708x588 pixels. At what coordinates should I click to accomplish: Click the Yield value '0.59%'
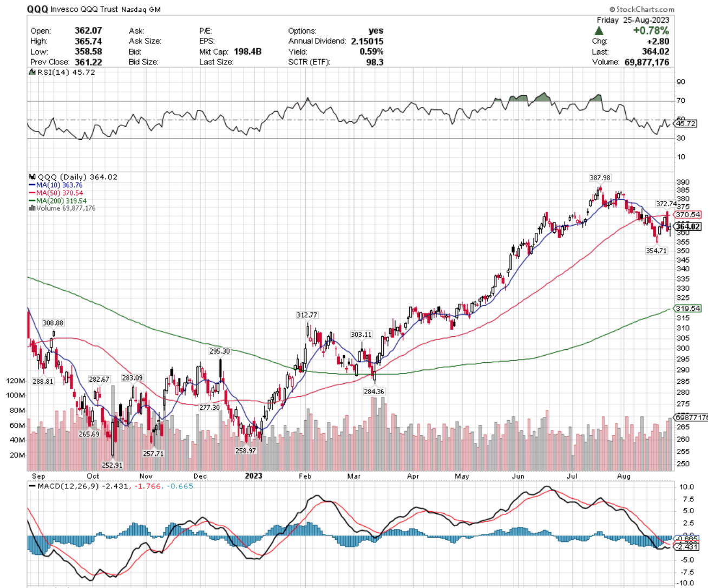click(x=371, y=51)
